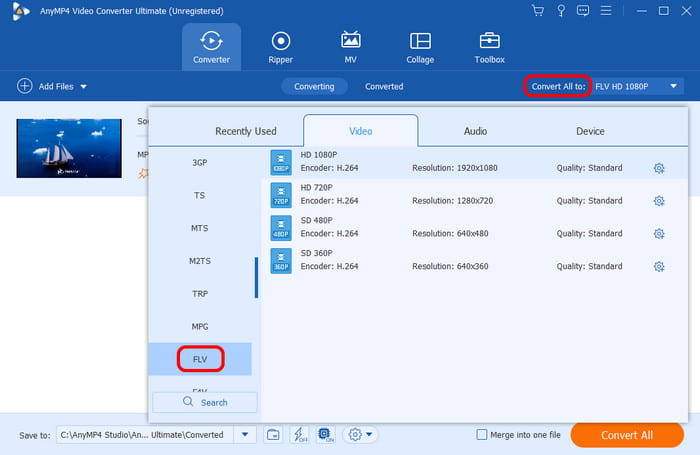Click the format Search field
The image size is (700, 455).
(205, 402)
